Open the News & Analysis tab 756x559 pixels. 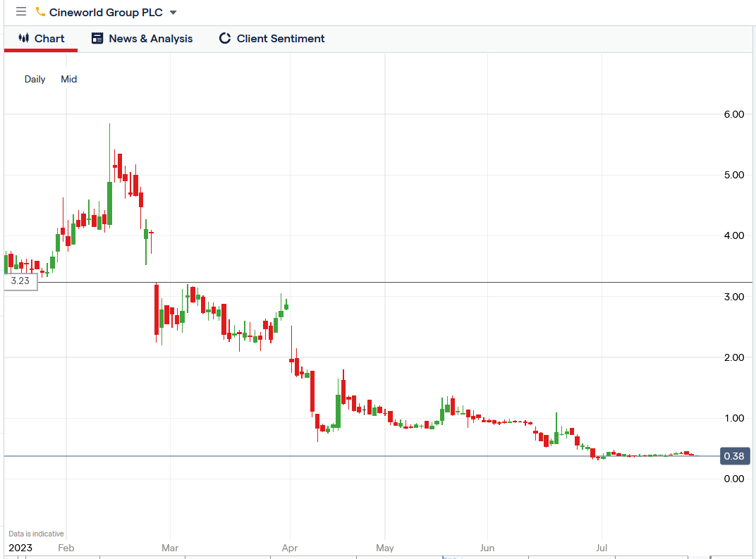coord(142,39)
